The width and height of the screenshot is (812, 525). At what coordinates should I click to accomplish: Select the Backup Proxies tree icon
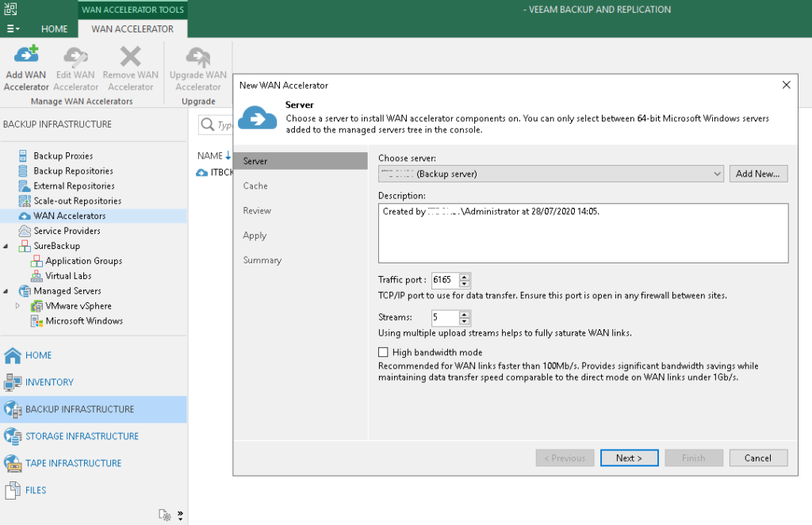[23, 156]
